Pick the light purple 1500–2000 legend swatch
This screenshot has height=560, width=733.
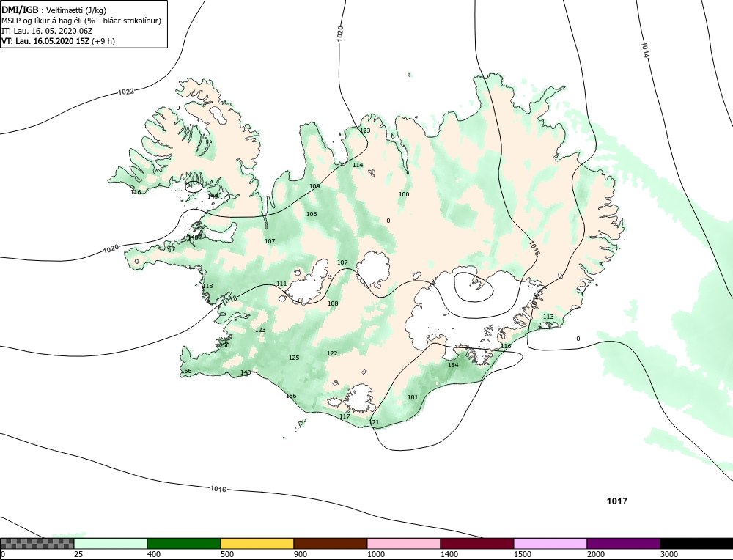click(x=550, y=543)
